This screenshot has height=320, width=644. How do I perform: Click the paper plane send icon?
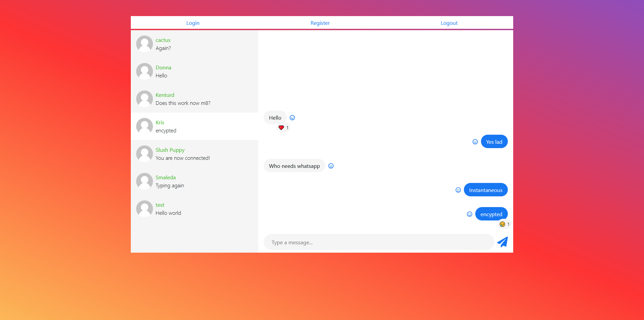pos(502,242)
